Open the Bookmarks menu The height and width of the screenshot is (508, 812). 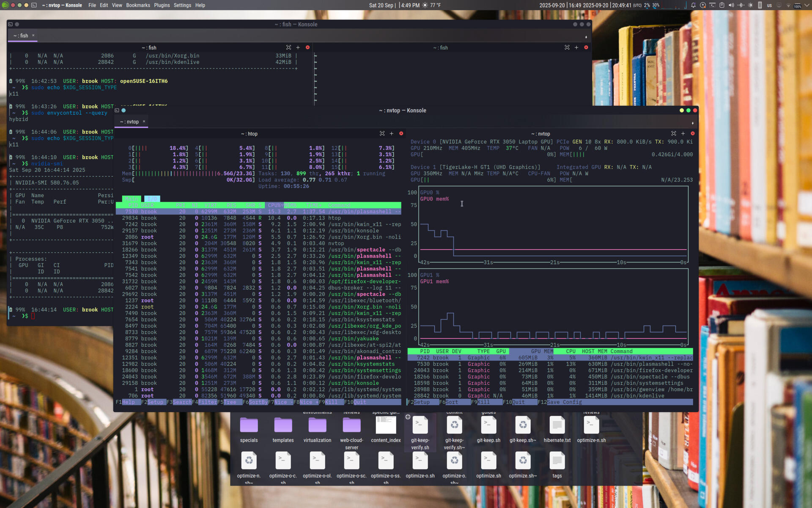[x=138, y=5]
